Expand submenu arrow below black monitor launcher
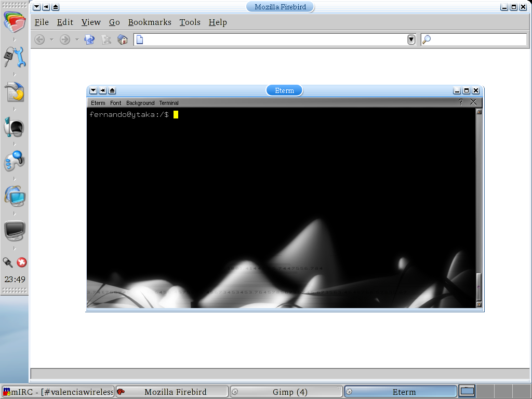Viewport: 532px width, 399px height. 14,248
